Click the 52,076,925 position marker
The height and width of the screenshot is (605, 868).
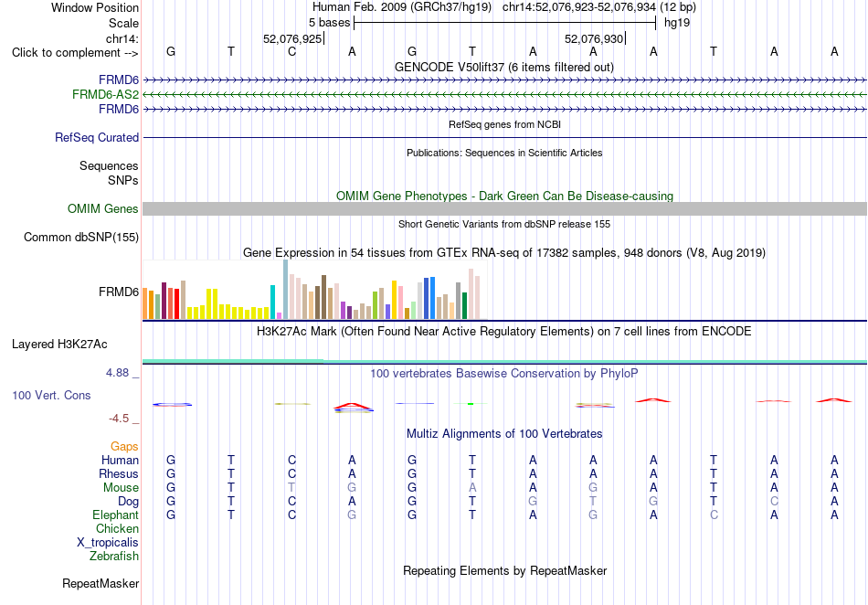293,38
